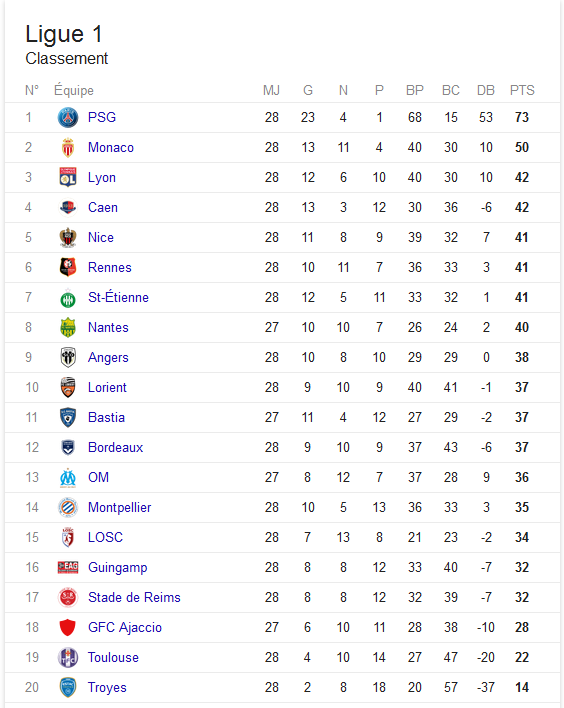Click the PTS column header

click(522, 90)
